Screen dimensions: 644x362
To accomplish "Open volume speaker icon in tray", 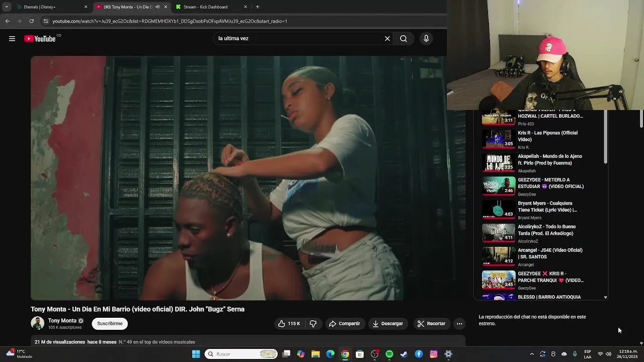I will coord(608,354).
